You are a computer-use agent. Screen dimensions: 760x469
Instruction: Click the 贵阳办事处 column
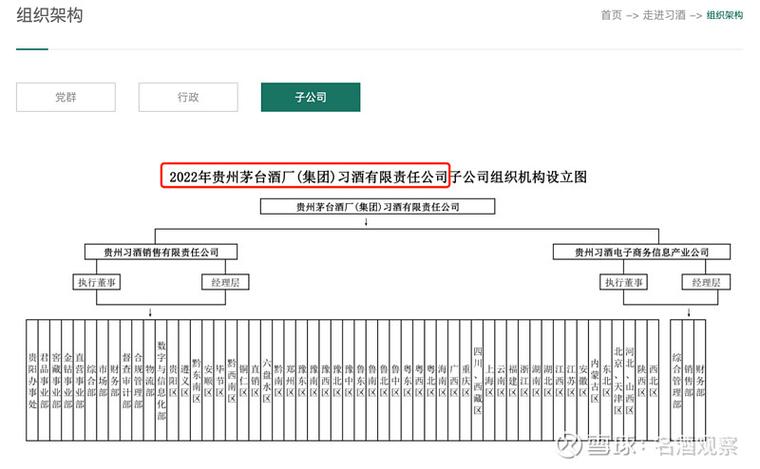pos(32,380)
